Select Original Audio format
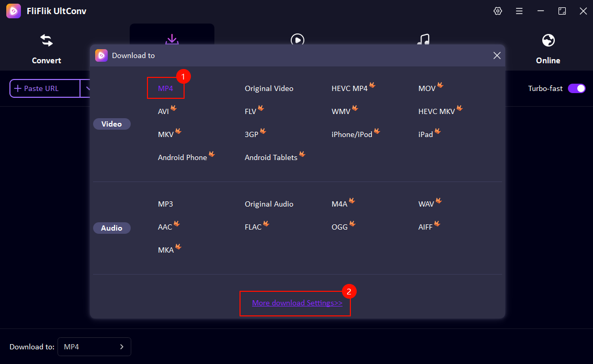 [269, 204]
